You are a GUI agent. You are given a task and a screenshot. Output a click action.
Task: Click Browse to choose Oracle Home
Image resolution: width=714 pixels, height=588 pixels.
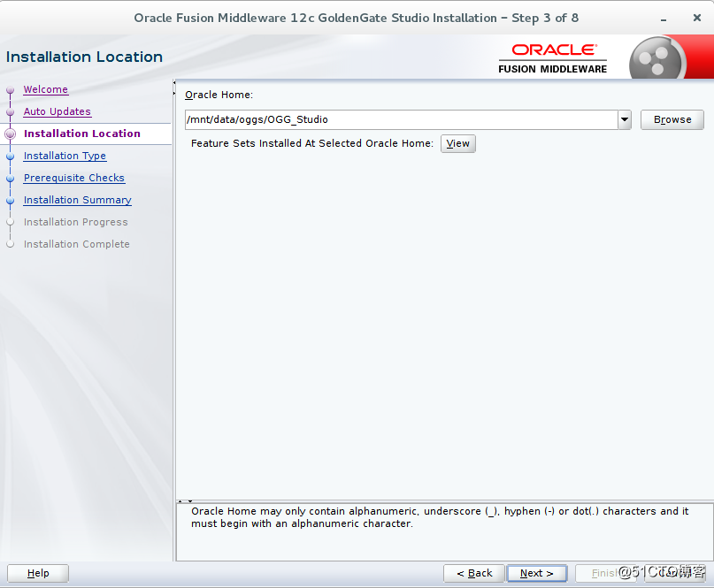coord(672,119)
